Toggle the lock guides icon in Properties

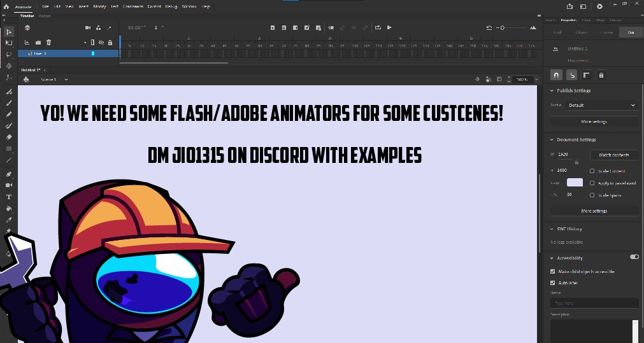(601, 75)
